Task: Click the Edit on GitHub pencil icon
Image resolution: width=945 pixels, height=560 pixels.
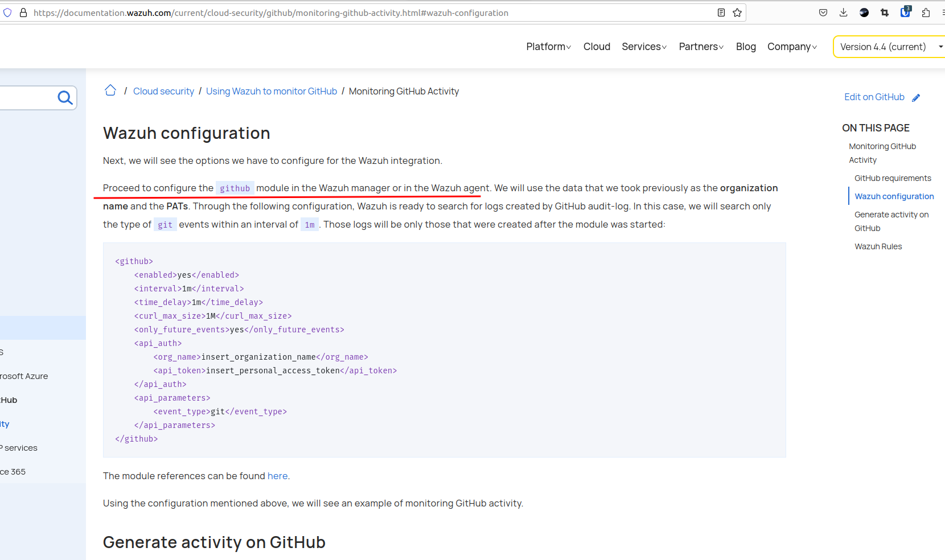Action: [917, 97]
